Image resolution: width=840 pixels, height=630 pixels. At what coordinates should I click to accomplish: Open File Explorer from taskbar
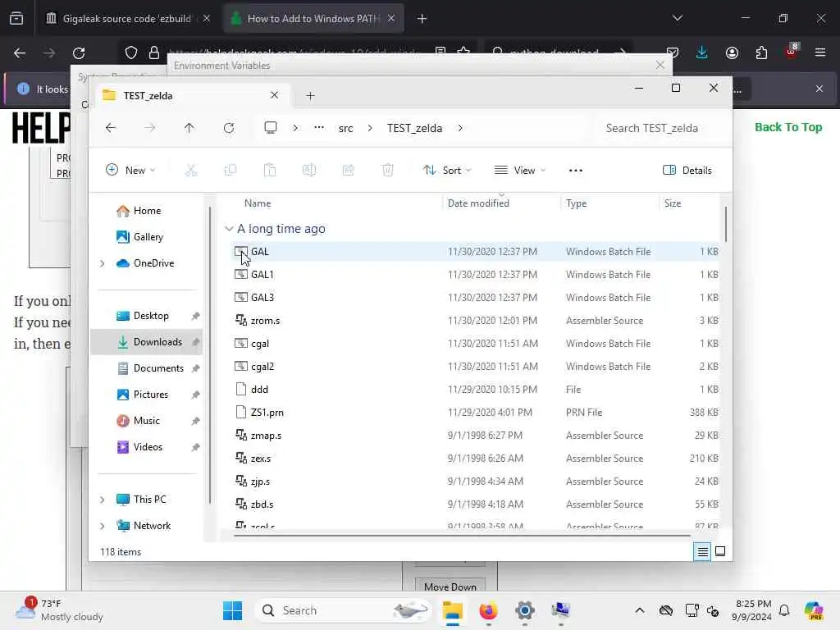(453, 610)
